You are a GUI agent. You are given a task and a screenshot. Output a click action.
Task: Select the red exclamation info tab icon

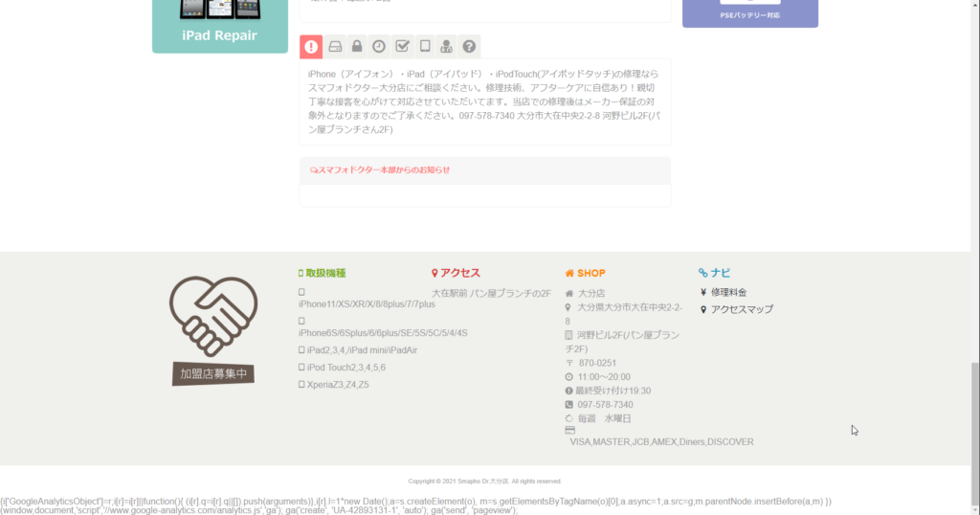311,47
